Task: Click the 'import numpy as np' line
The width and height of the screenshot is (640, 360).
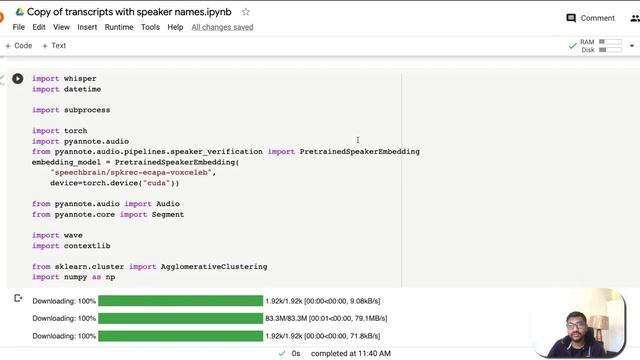Action: (73, 277)
